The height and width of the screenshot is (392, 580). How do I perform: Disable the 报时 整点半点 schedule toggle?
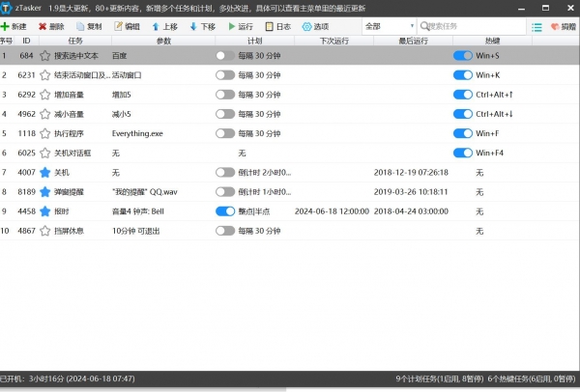coord(225,211)
